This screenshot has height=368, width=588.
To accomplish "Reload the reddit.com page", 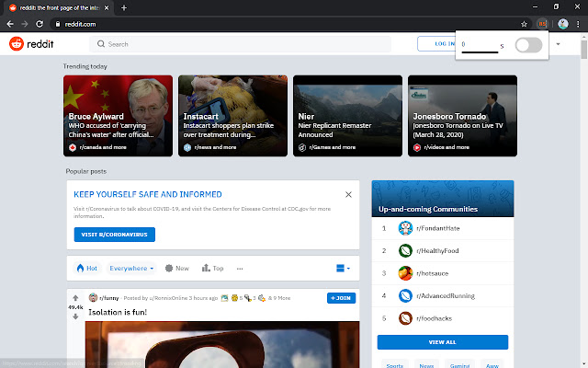I will point(40,24).
